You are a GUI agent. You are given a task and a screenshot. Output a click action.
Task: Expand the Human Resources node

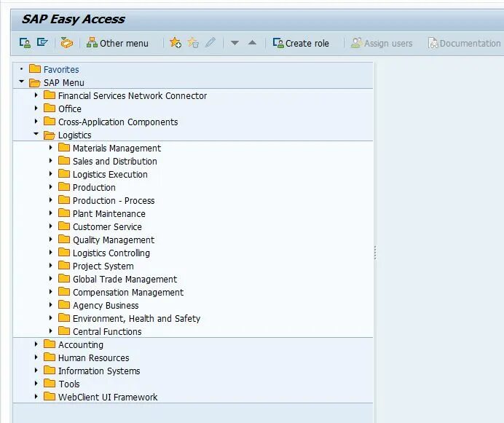click(36, 357)
